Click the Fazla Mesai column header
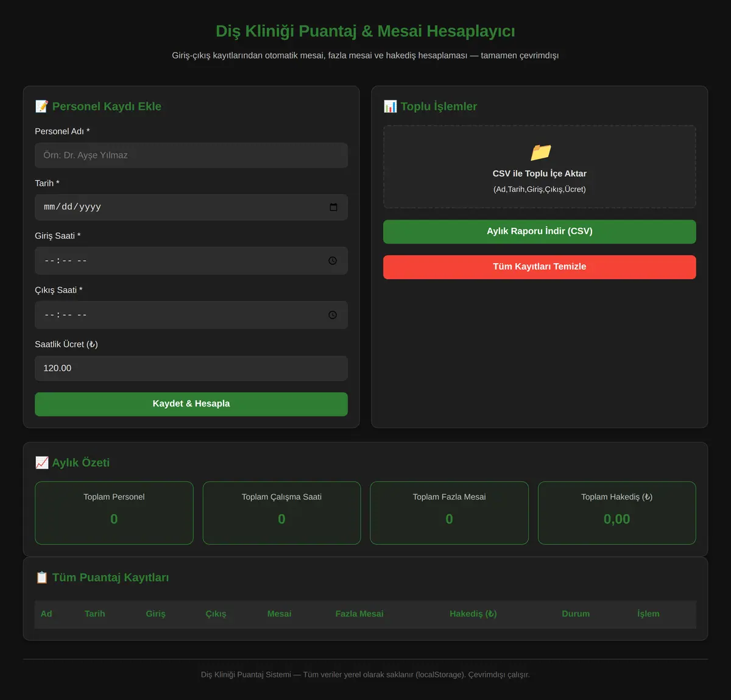Viewport: 731px width, 700px height. [x=359, y=613]
